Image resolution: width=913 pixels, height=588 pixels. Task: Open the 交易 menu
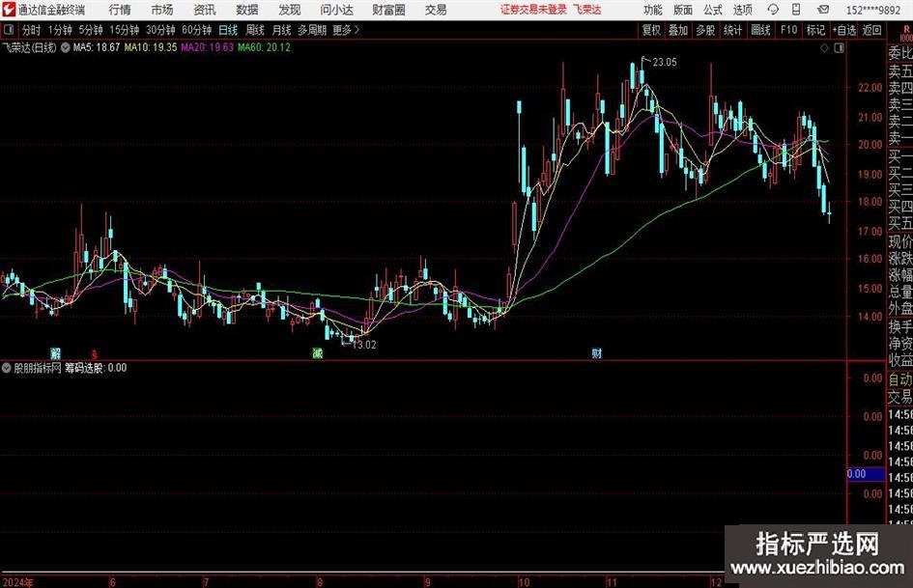tap(436, 10)
